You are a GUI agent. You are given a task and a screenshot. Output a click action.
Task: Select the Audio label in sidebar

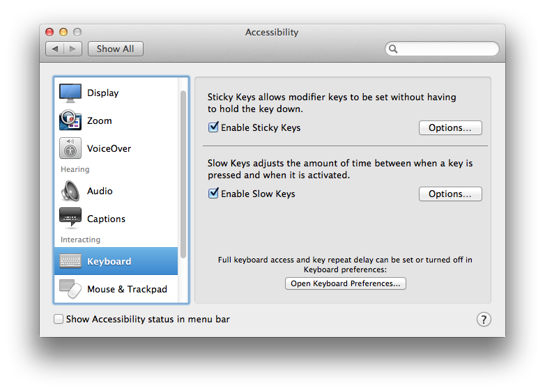100,191
